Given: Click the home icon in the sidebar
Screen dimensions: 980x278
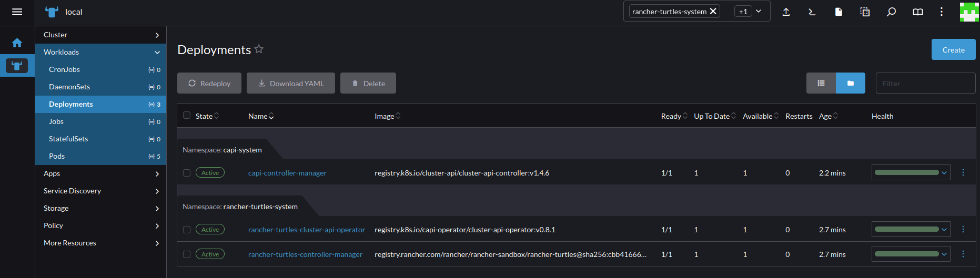Looking at the screenshot, I should pyautogui.click(x=17, y=43).
